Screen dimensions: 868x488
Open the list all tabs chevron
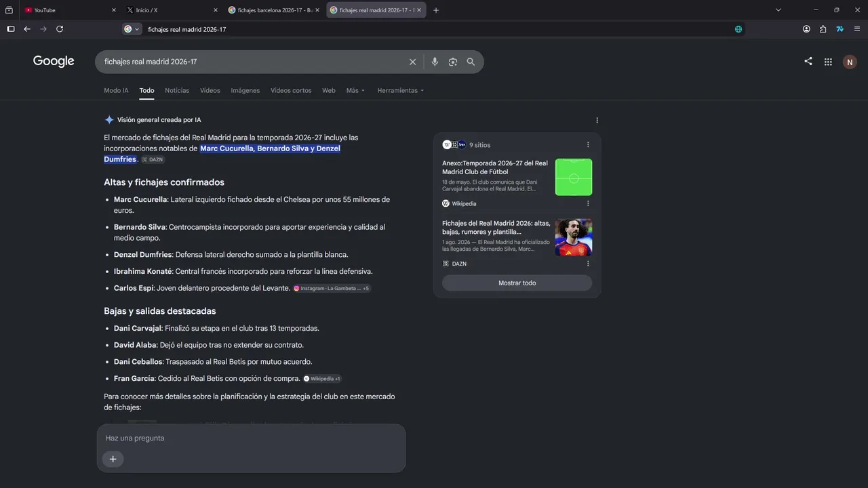[778, 10]
